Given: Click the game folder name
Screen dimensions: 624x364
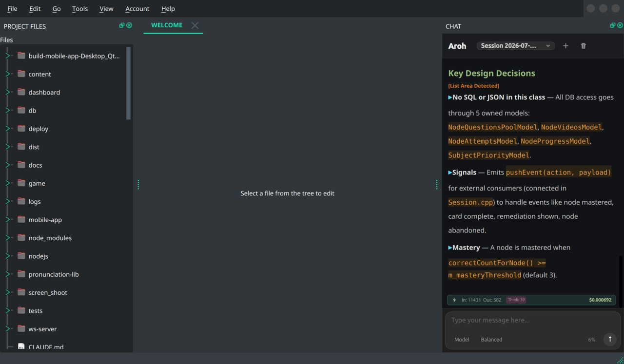Looking at the screenshot, I should (37, 183).
